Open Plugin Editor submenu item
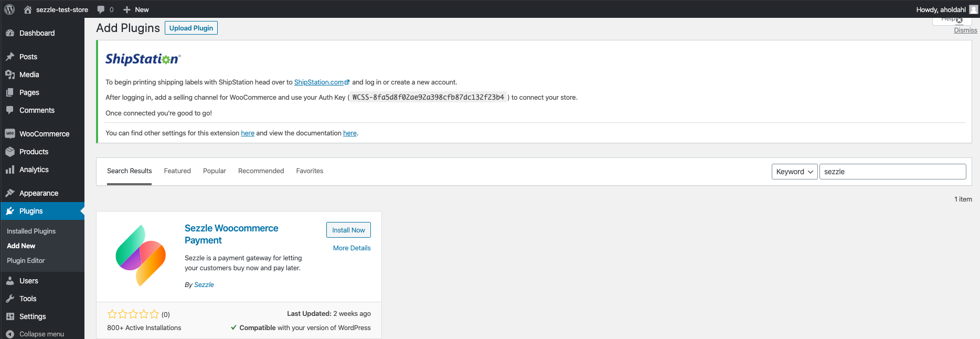Screen dimensions: 980x339 pos(26,260)
